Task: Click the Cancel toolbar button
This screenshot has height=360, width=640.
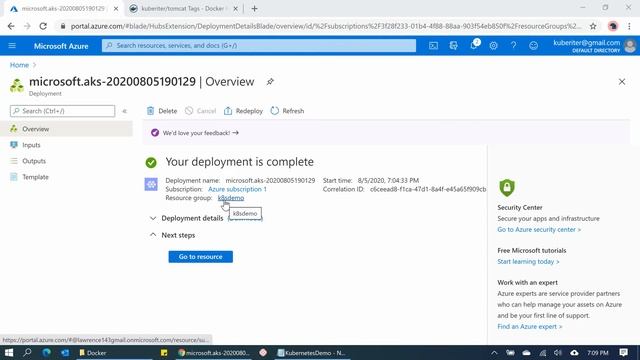Action: [200, 111]
